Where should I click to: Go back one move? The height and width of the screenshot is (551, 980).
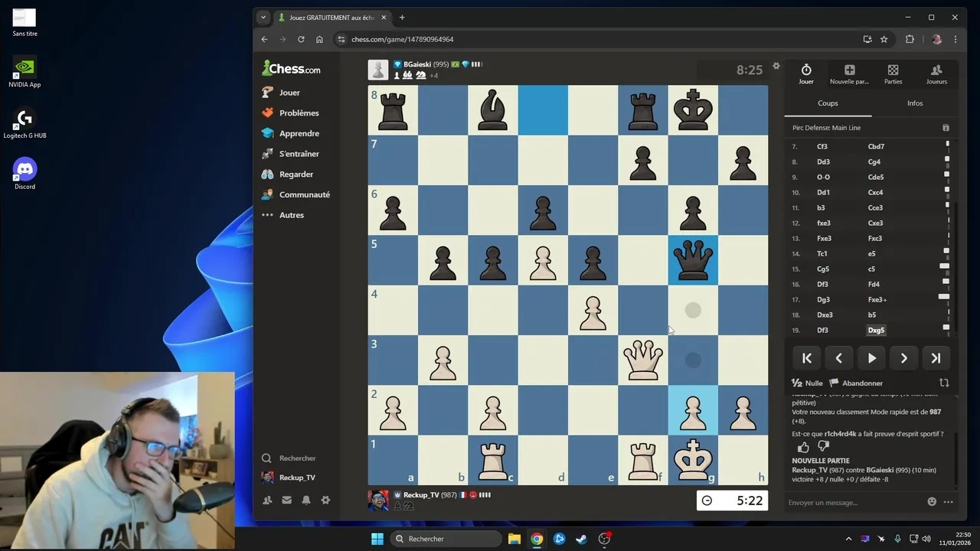click(839, 358)
